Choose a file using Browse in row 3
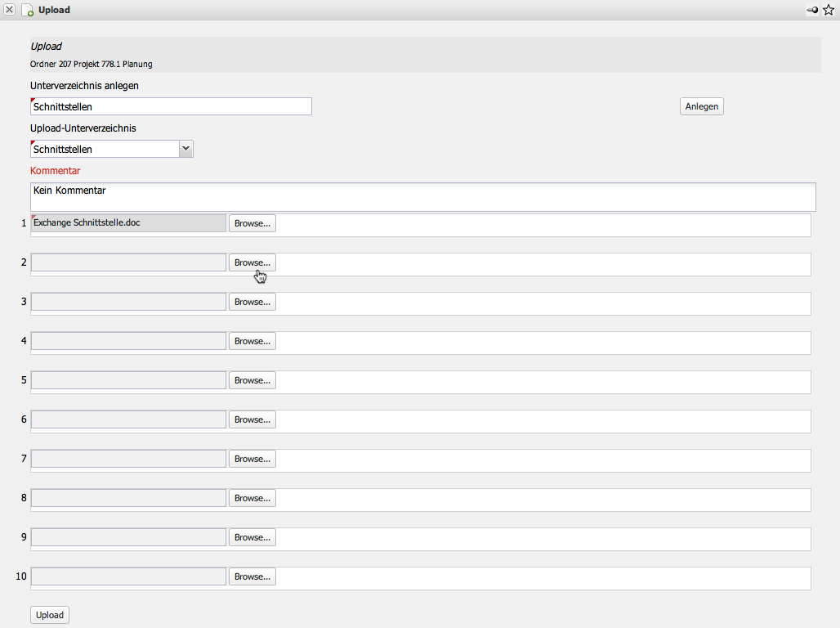840x628 pixels. pos(252,302)
